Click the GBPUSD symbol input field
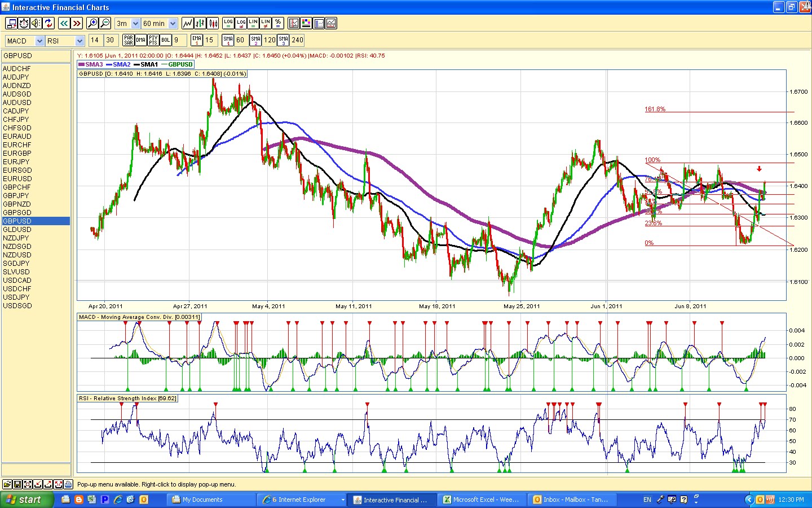This screenshot has height=508, width=812. pyautogui.click(x=36, y=56)
